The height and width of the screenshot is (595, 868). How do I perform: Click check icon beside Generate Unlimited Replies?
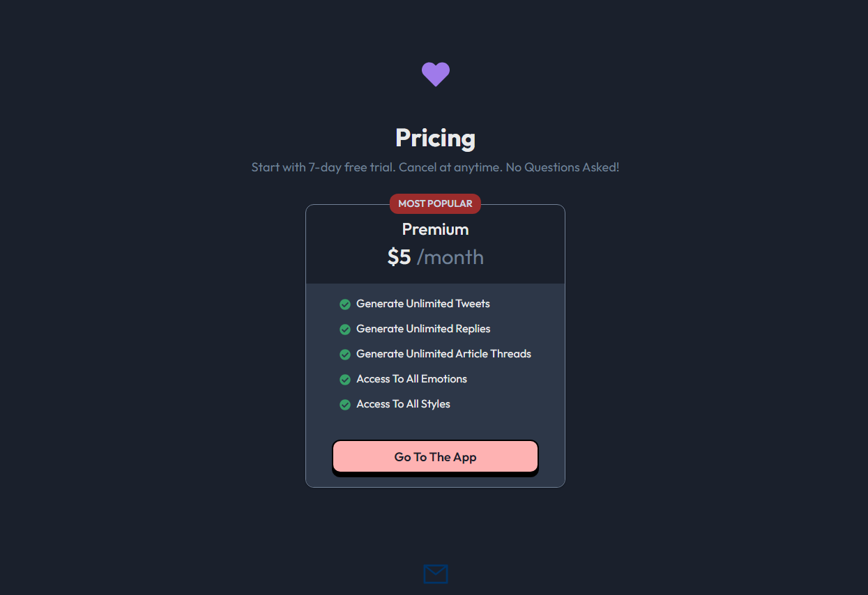point(344,329)
